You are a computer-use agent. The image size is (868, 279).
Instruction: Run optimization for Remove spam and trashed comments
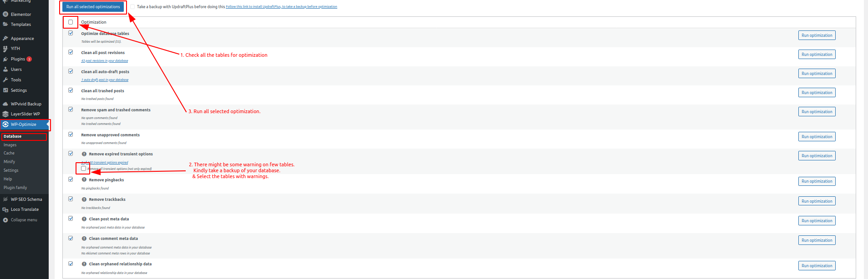[x=817, y=112]
